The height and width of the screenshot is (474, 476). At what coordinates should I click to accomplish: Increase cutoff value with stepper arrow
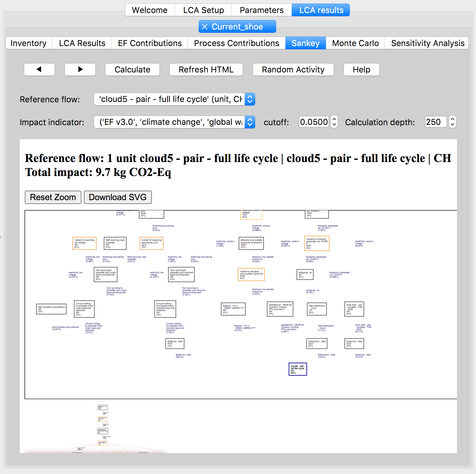coord(334,119)
